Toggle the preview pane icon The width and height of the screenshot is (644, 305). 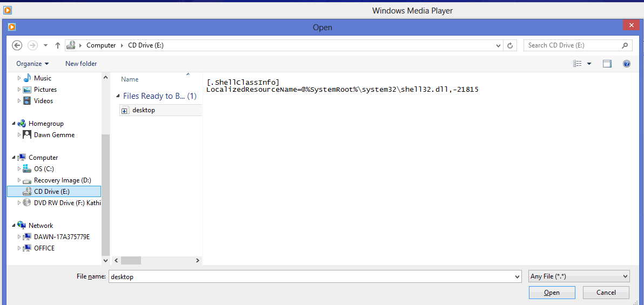tap(607, 64)
